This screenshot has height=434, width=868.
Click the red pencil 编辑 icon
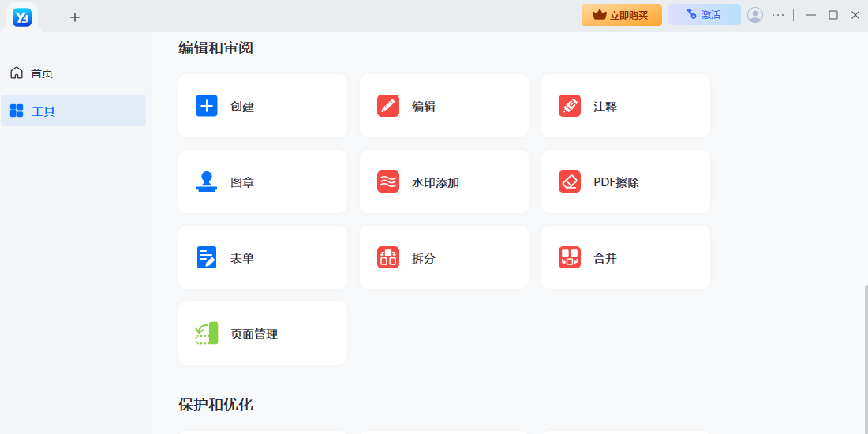[388, 106]
